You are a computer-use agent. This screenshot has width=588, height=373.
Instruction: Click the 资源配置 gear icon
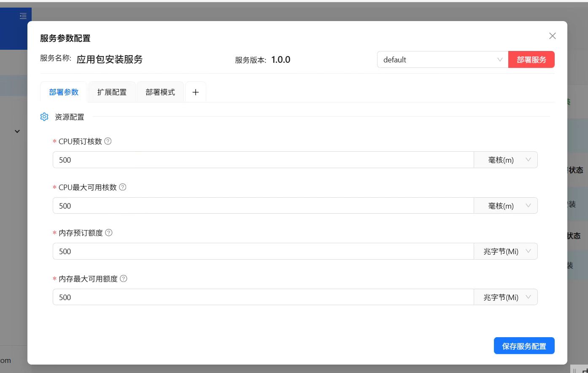click(44, 117)
